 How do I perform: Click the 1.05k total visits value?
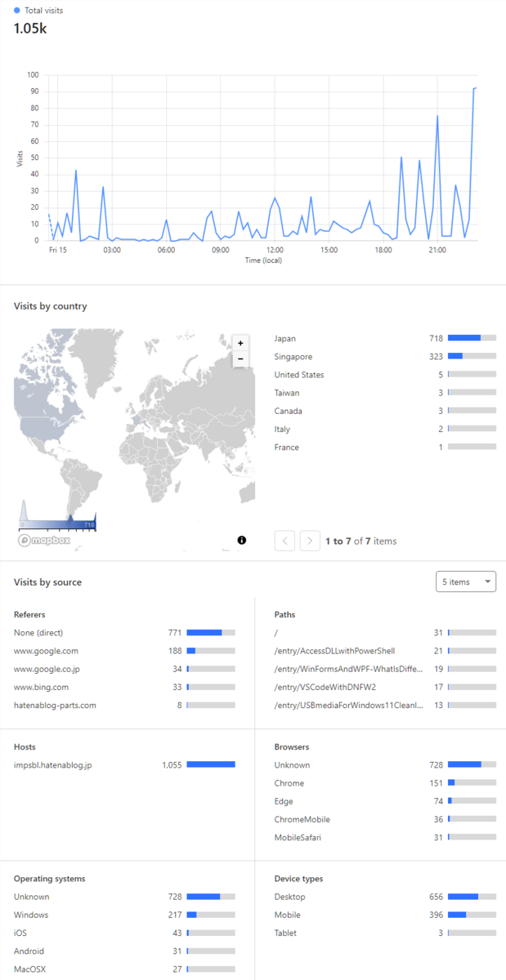[29, 28]
